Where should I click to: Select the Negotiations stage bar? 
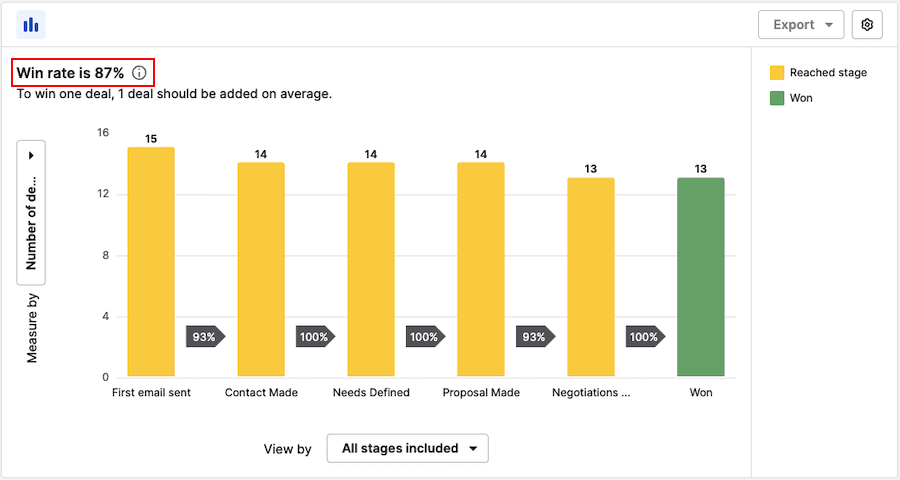click(x=591, y=277)
